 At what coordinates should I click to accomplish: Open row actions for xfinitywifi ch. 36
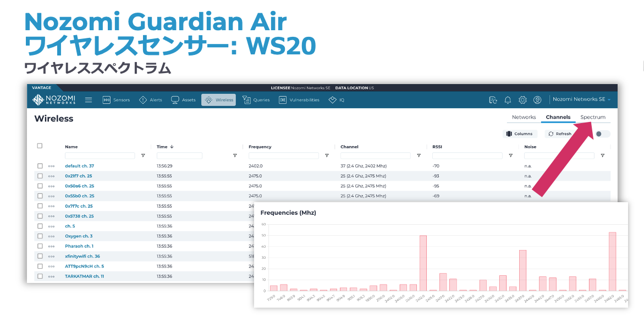(x=51, y=257)
